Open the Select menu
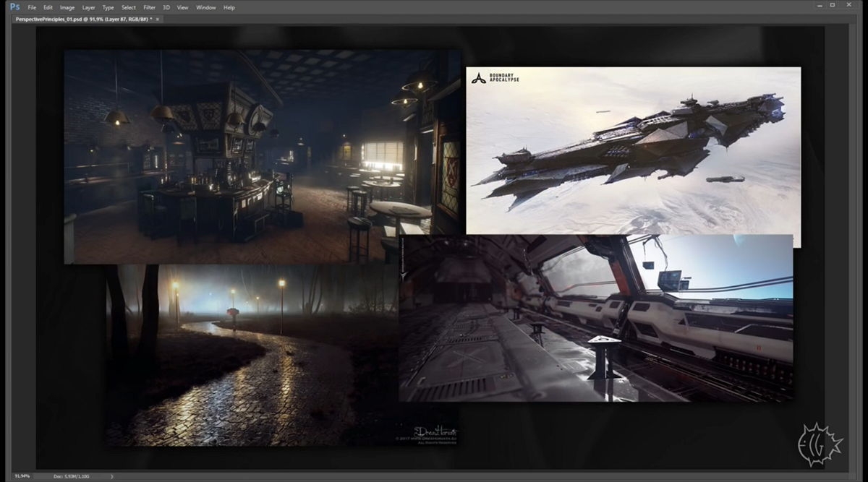The height and width of the screenshot is (482, 868). click(x=129, y=7)
